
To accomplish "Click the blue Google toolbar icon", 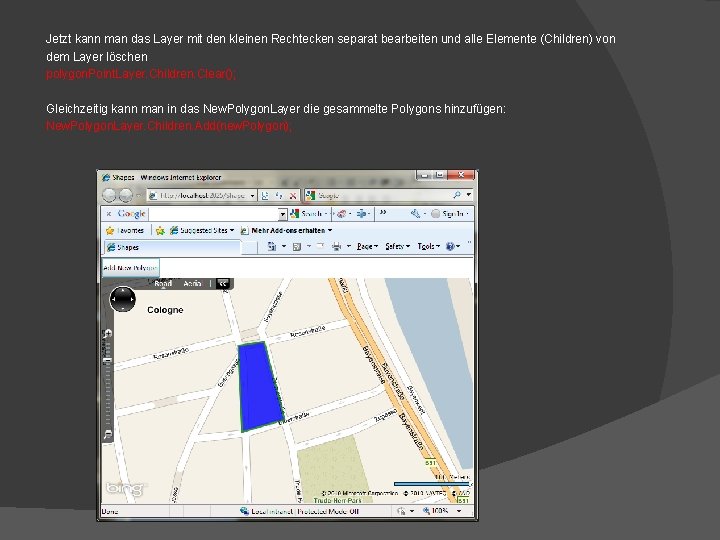I will click(x=362, y=214).
